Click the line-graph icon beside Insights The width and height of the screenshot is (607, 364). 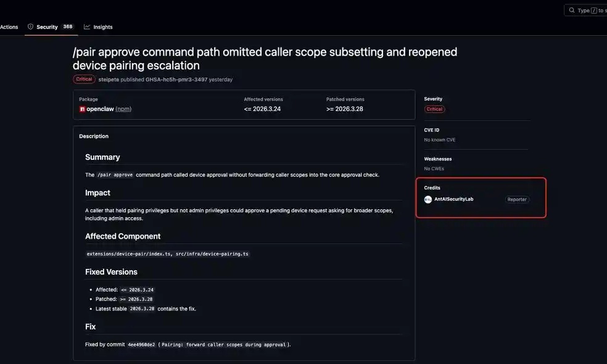(x=87, y=26)
